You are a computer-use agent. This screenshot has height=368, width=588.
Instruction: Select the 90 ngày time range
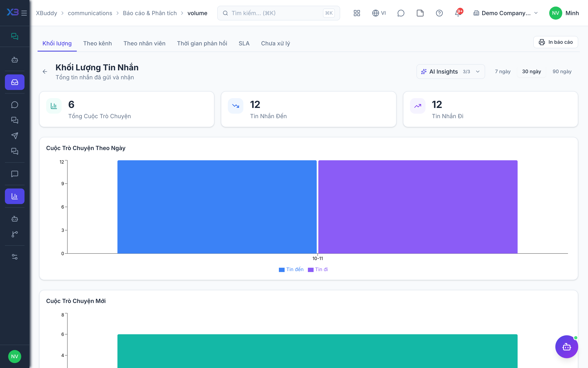tap(562, 72)
